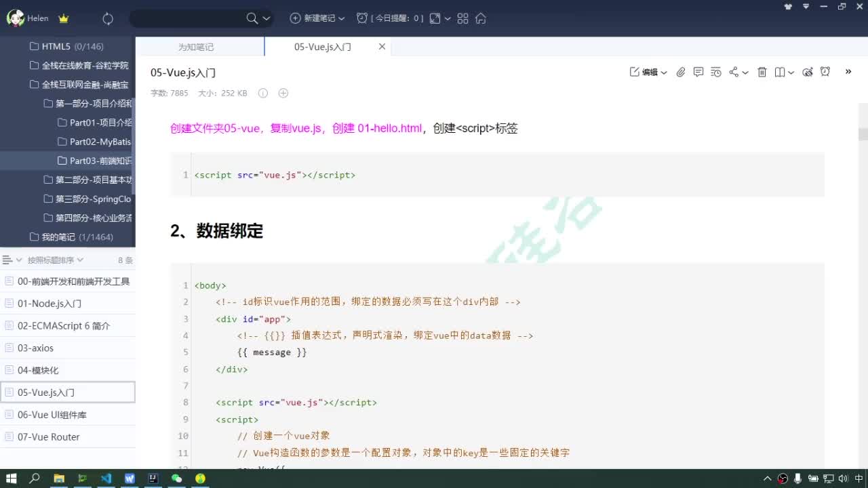Image resolution: width=868 pixels, height=488 pixels.
Task: Select the 05-Vue.js入门 tab
Action: click(323, 47)
